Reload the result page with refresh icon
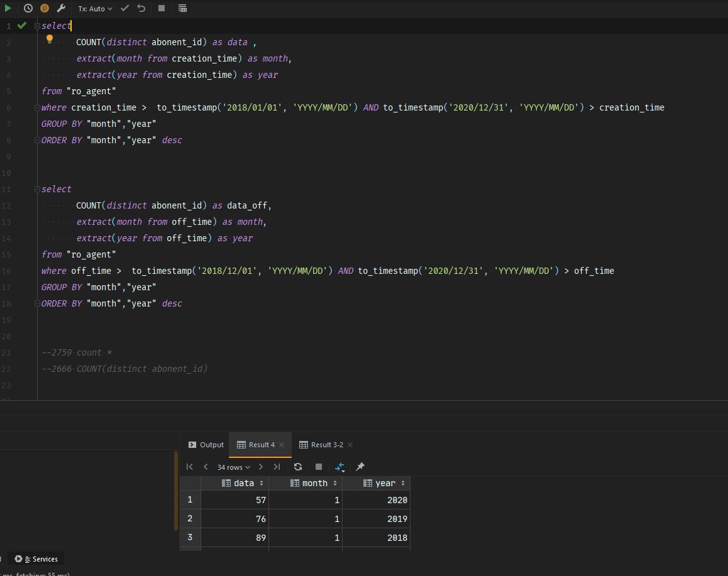Image resolution: width=728 pixels, height=576 pixels. pos(298,467)
